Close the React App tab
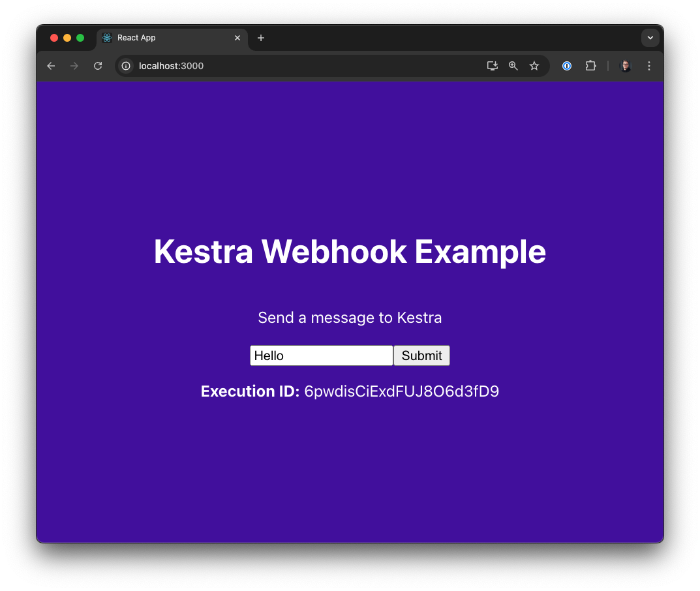 click(237, 38)
